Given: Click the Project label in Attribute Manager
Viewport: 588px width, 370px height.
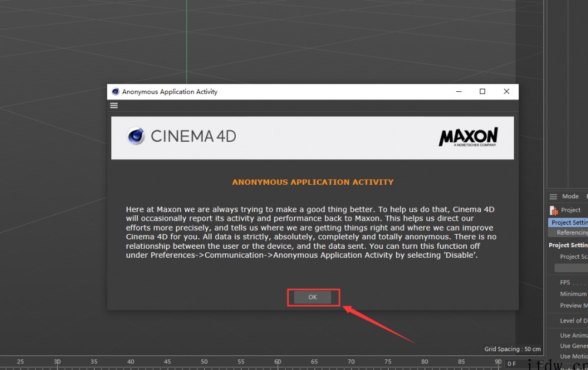Looking at the screenshot, I should click(x=570, y=210).
